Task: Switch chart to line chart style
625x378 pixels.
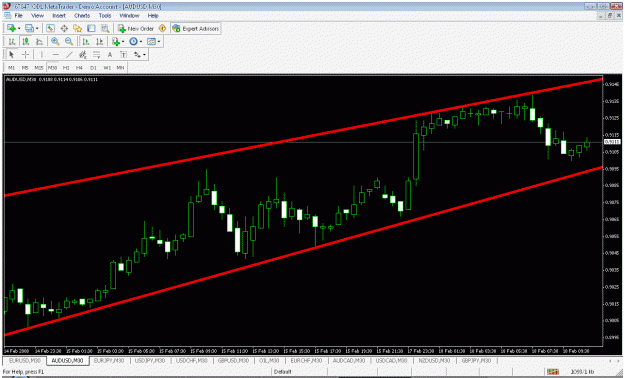Action: [39, 41]
